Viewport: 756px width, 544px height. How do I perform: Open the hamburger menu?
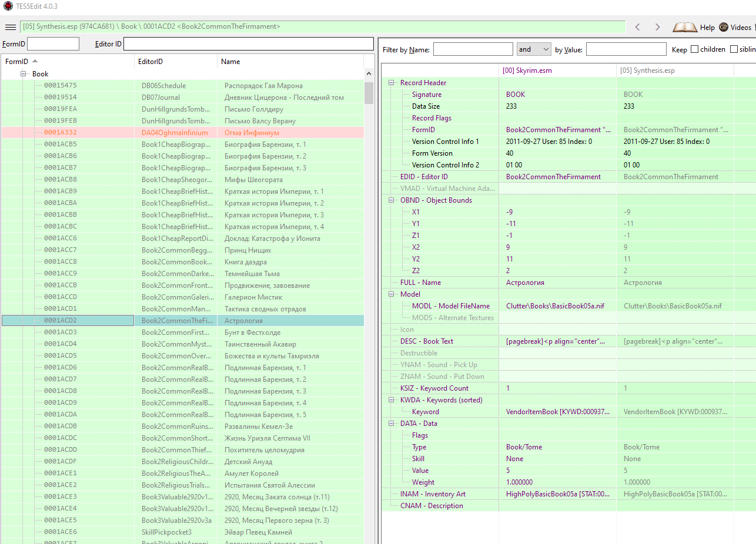click(x=10, y=26)
